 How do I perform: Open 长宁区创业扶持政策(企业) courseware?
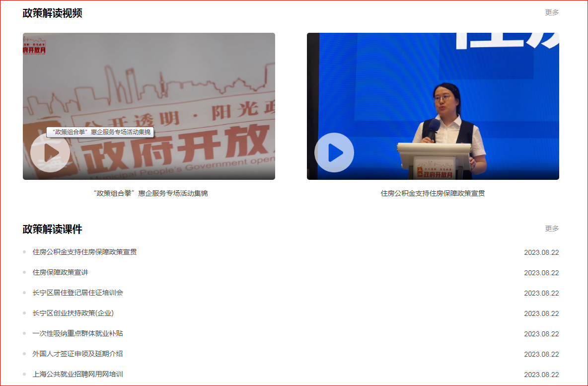[73, 313]
